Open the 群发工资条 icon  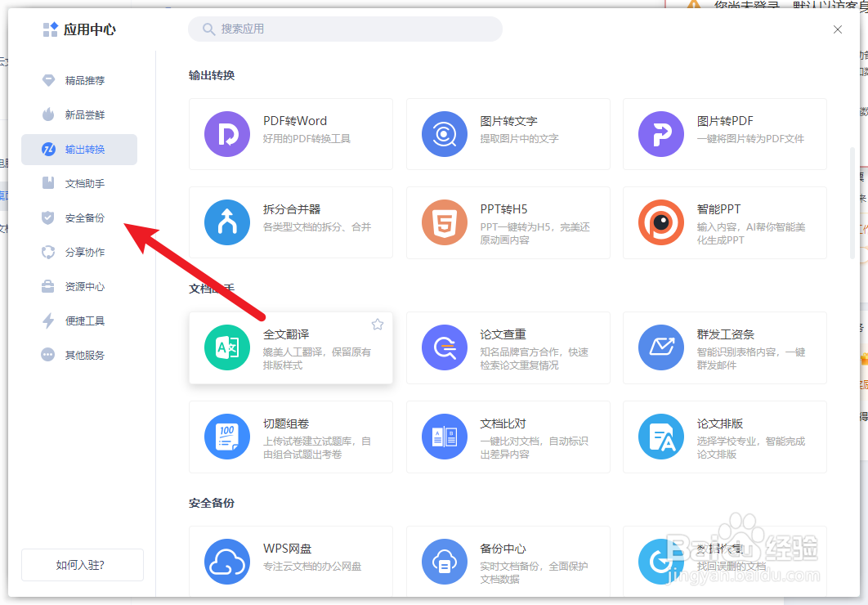click(661, 347)
